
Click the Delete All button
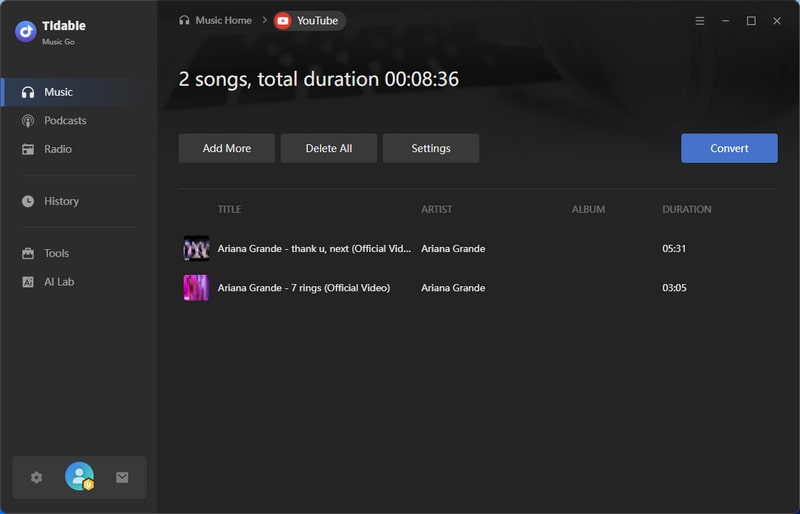pos(329,149)
